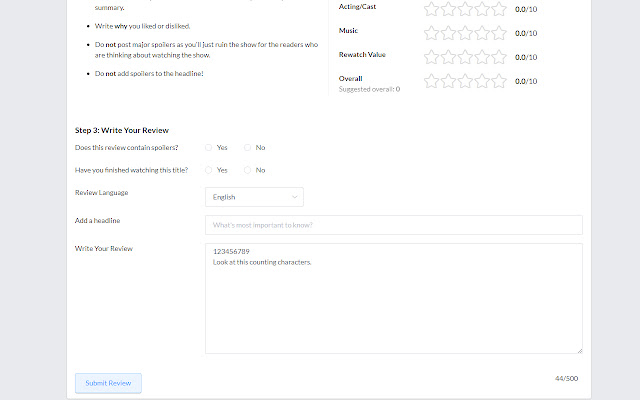640x400 pixels.
Task: Set Music rating to first star
Action: pos(431,33)
